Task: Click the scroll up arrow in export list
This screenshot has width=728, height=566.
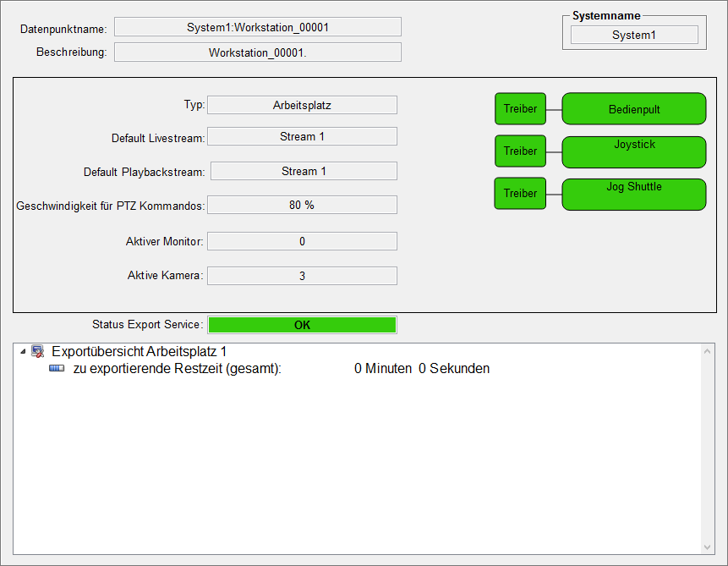Action: click(x=707, y=351)
